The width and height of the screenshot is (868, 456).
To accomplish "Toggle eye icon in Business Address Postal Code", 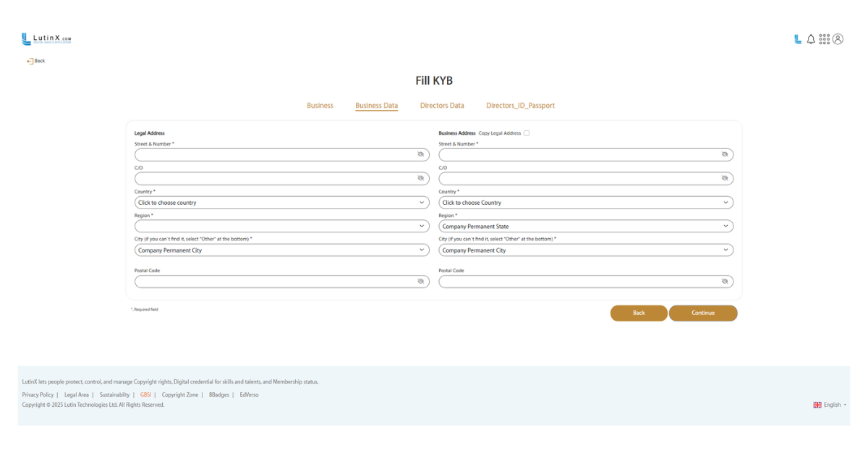I will click(724, 282).
